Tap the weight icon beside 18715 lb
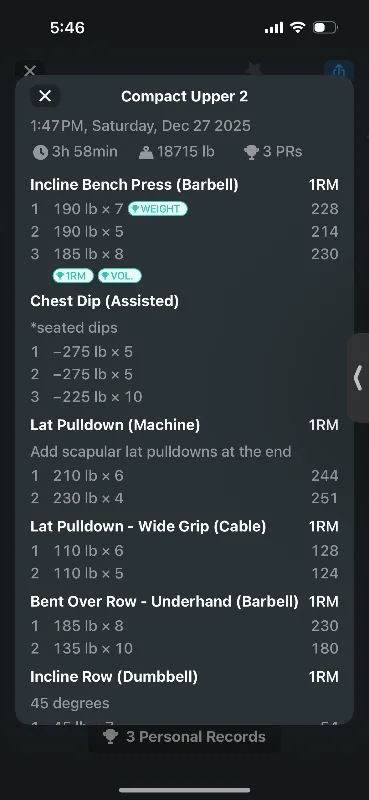This screenshot has height=800, width=369. 146,152
